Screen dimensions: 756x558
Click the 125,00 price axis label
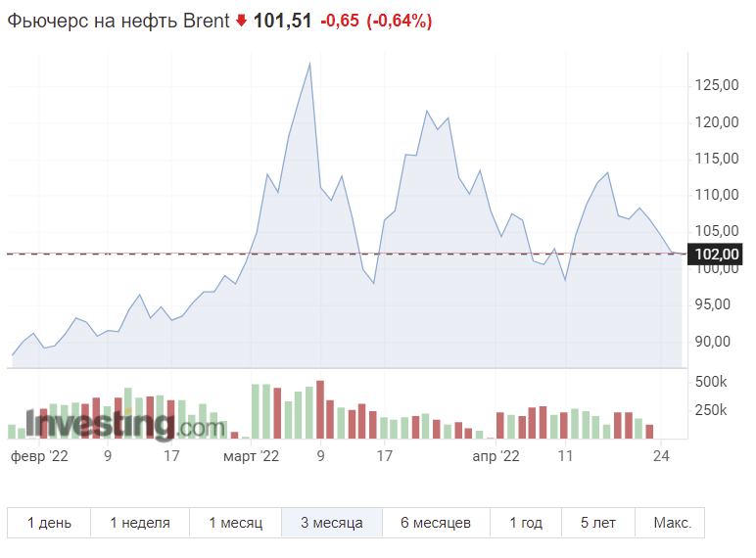714,85
